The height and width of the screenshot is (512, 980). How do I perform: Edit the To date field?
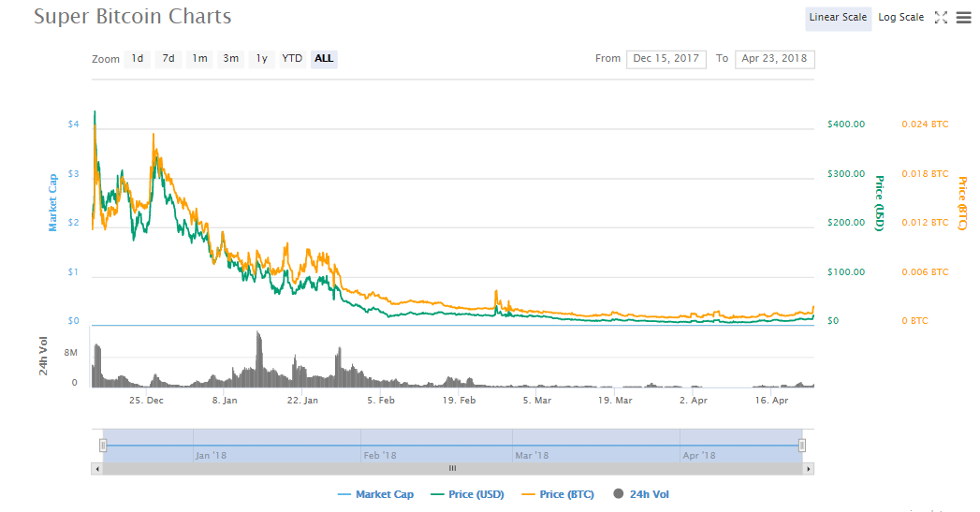(774, 59)
